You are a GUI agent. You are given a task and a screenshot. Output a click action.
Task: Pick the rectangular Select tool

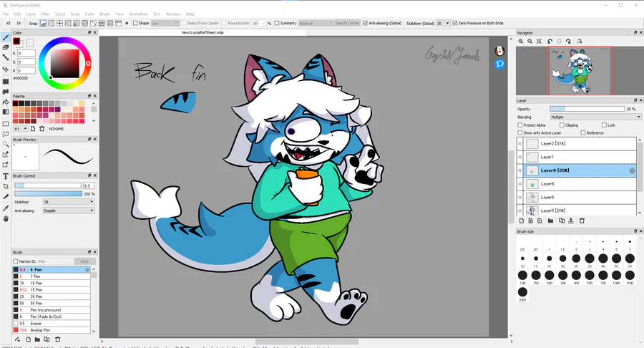[x=6, y=124]
